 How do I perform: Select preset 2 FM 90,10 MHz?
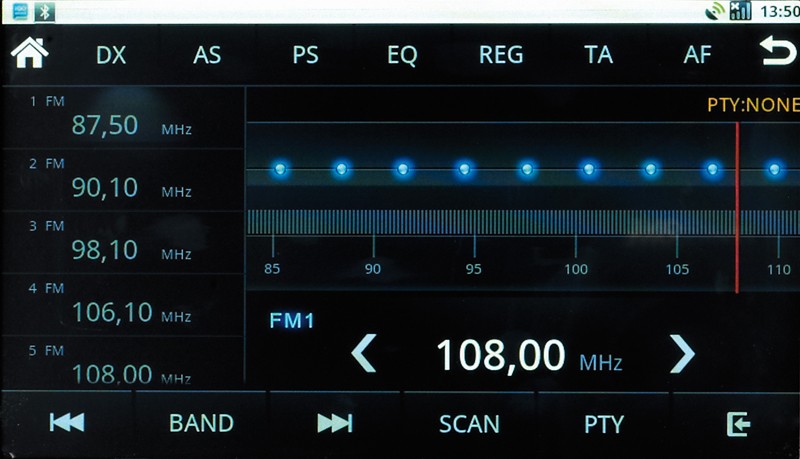click(x=122, y=180)
